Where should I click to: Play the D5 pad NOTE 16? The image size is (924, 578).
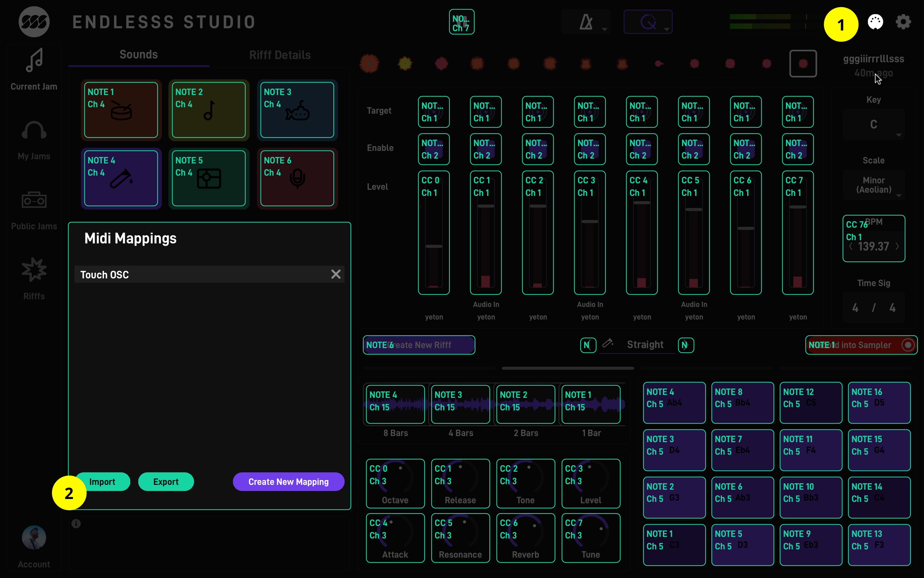(879, 403)
